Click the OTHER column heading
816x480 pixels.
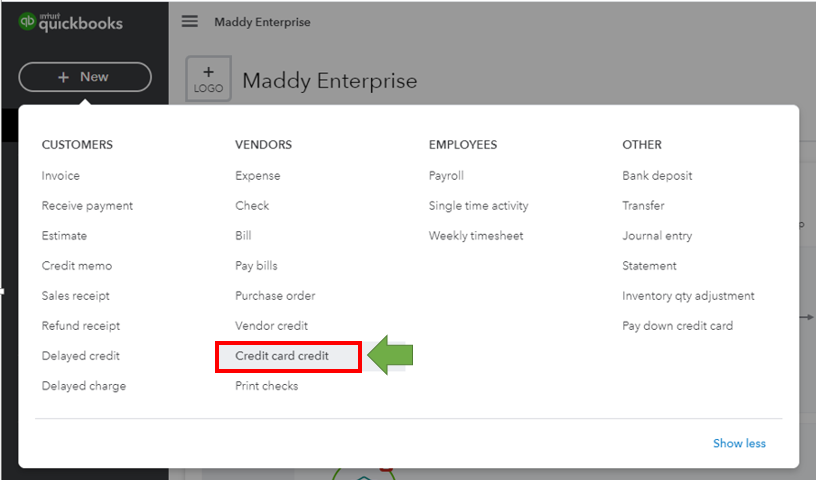642,145
